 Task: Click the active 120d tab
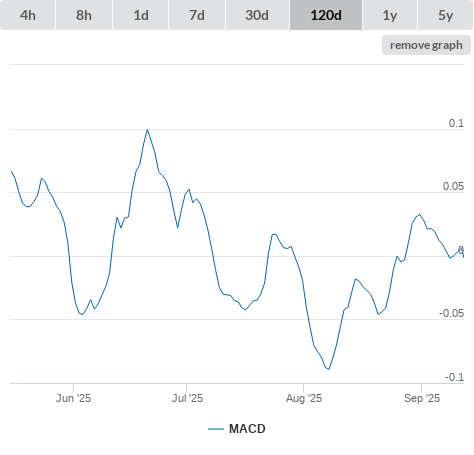point(326,15)
